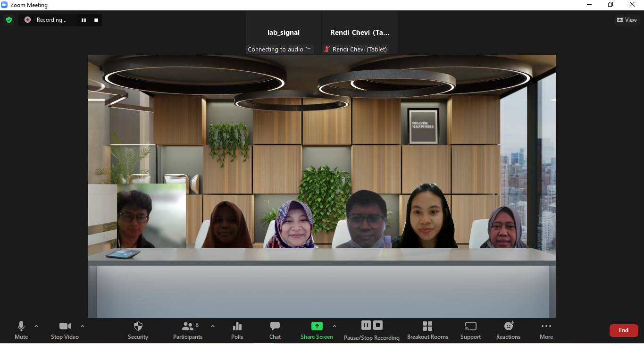This screenshot has width=644, height=344.
Task: Expand audio options arrow next to Mute
Action: (x=36, y=326)
